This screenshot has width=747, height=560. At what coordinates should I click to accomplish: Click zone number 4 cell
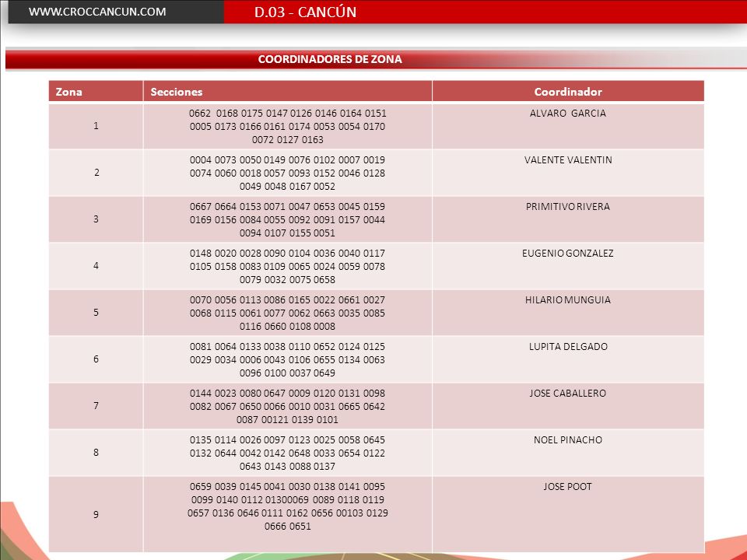coord(96,266)
